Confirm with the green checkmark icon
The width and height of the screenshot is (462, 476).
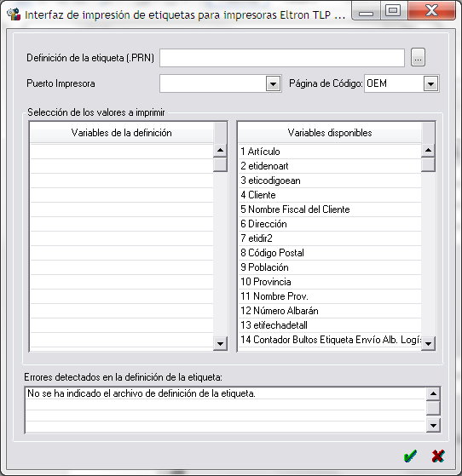coord(410,456)
